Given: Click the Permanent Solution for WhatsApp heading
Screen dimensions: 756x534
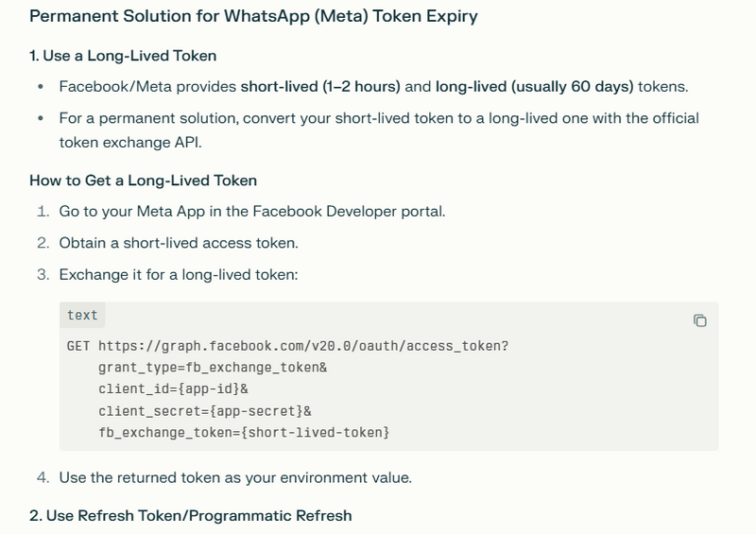Looking at the screenshot, I should pos(253,16).
